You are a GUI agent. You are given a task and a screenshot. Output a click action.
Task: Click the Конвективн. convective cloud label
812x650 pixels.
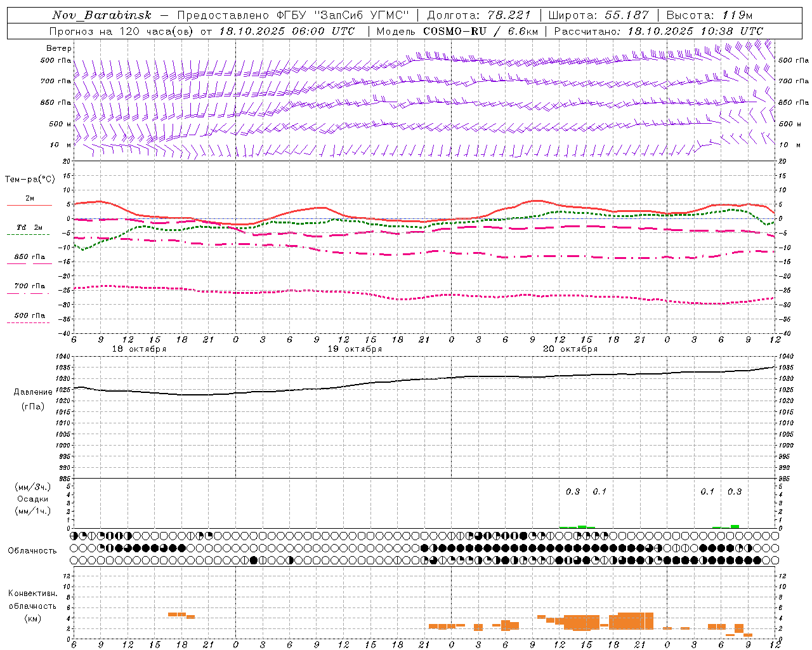pyautogui.click(x=32, y=594)
